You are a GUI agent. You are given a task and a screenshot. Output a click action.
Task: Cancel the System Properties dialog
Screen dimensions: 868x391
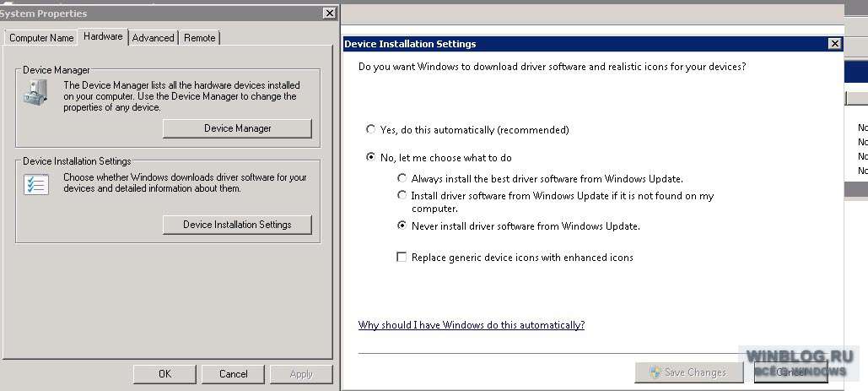pos(233,374)
